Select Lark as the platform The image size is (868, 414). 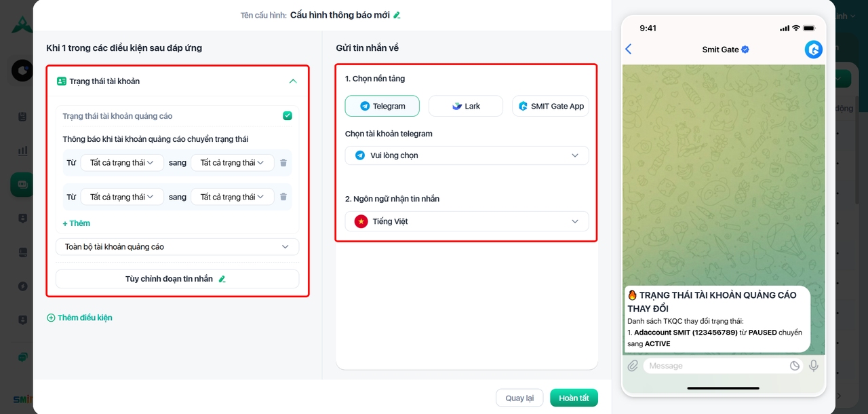coord(466,106)
